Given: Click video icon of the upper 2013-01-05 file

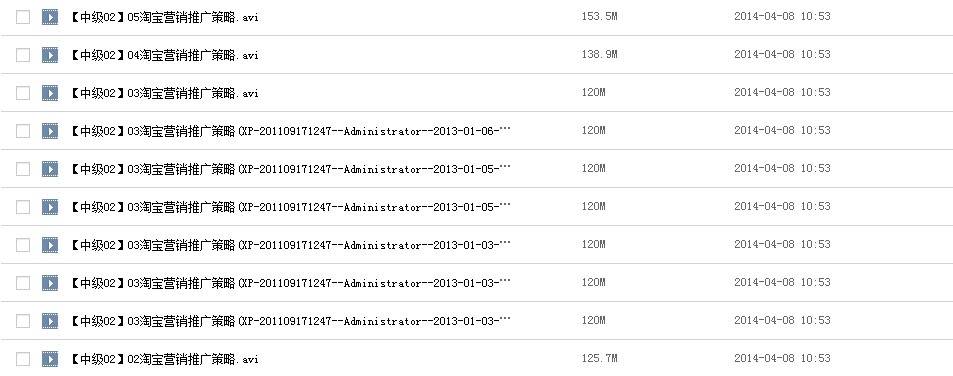Looking at the screenshot, I should 50,169.
